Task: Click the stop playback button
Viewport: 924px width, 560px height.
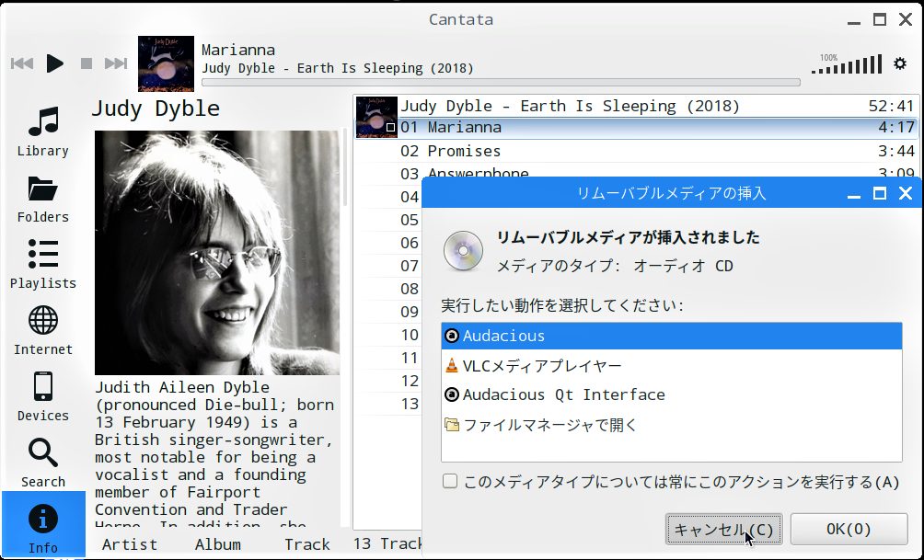Action: pyautogui.click(x=86, y=63)
